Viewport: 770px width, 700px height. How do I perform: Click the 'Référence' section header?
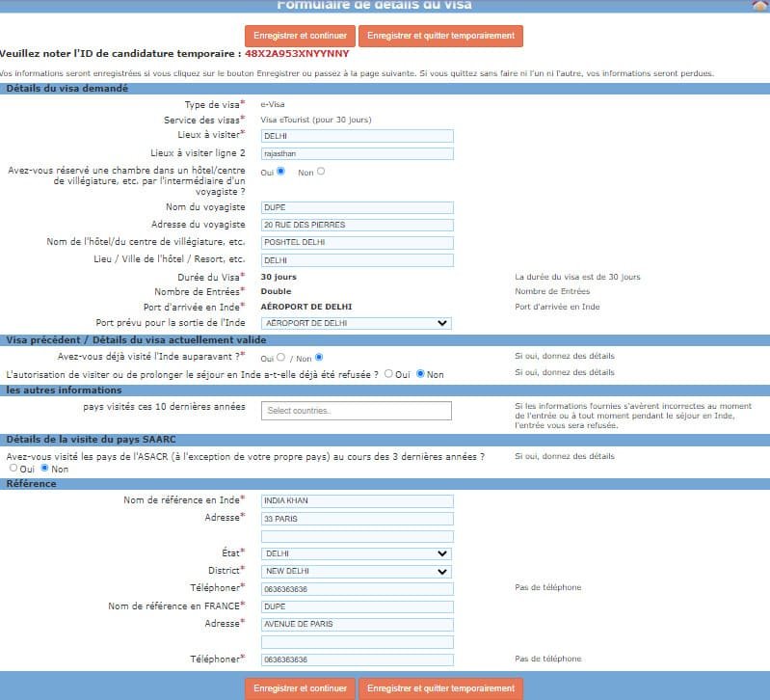click(x=385, y=484)
